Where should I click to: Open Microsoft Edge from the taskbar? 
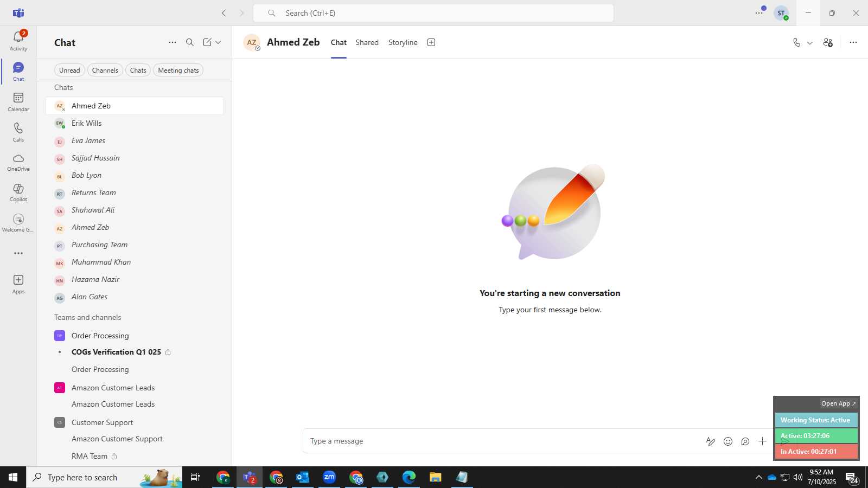tap(409, 477)
